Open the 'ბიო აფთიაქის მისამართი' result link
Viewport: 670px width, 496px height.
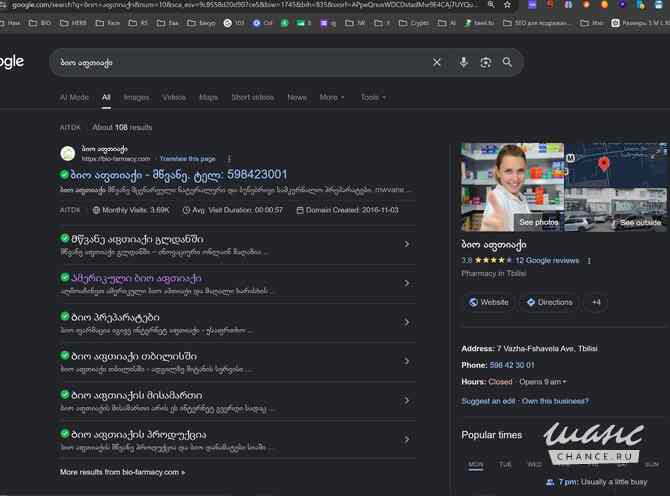pos(137,396)
